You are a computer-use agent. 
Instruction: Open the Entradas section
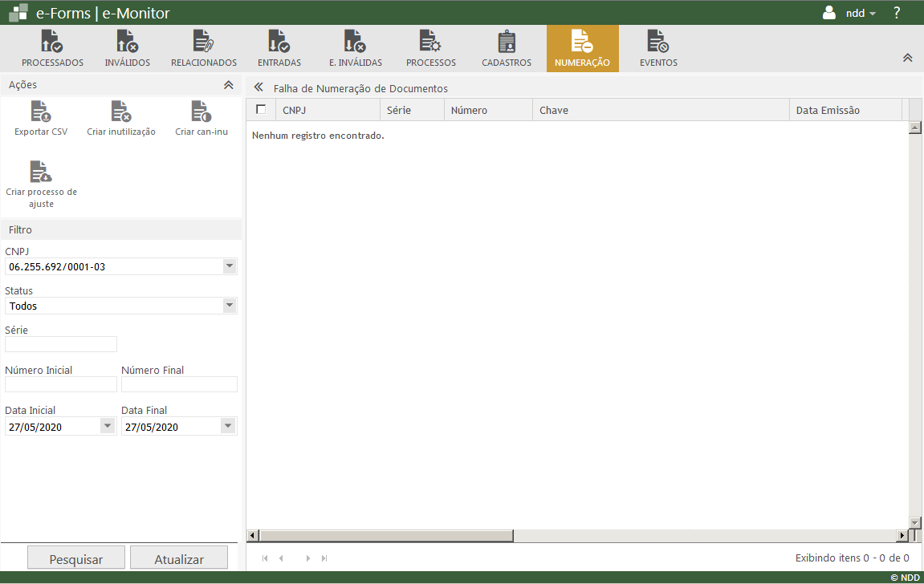pyautogui.click(x=279, y=49)
